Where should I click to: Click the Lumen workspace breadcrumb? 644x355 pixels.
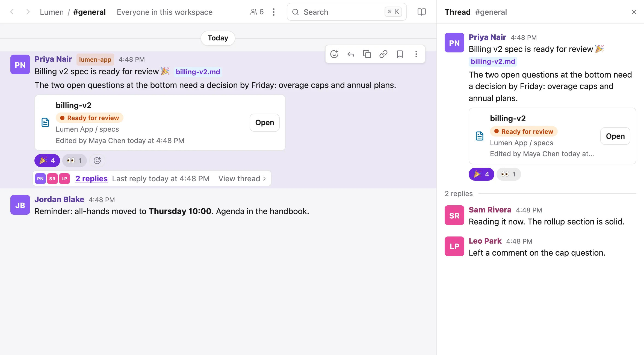coord(52,12)
